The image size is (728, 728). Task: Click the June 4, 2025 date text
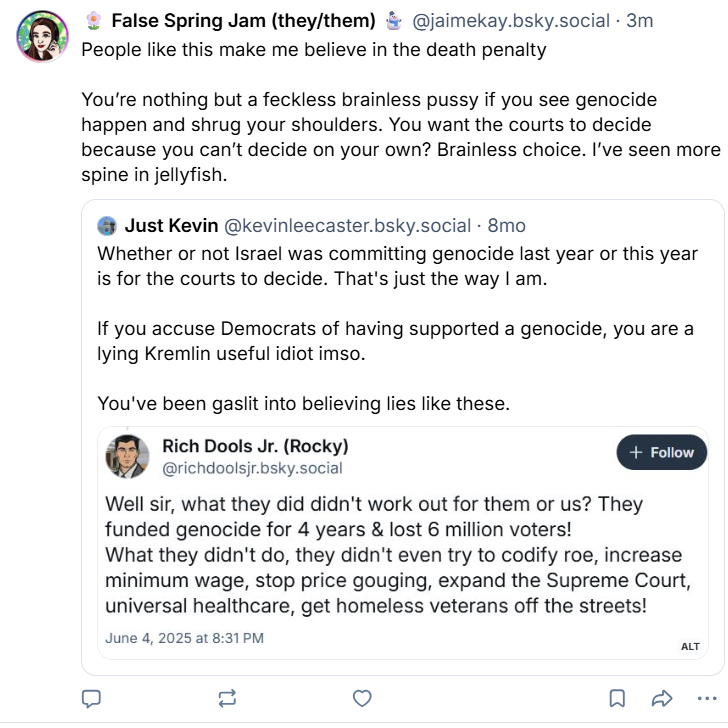184,637
